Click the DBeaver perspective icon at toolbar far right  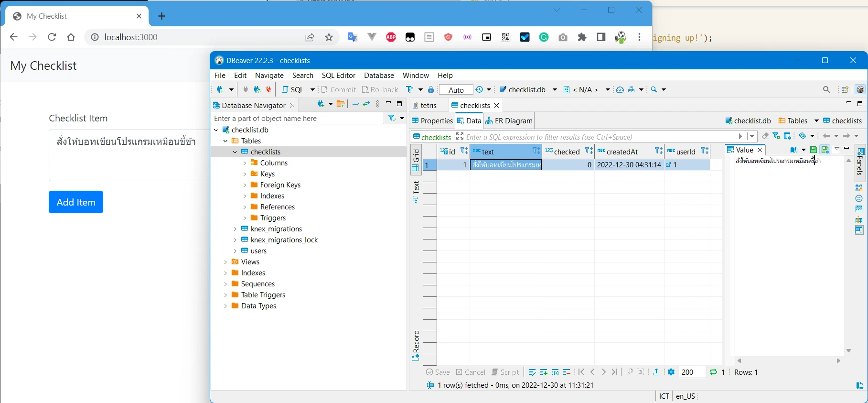(860, 89)
